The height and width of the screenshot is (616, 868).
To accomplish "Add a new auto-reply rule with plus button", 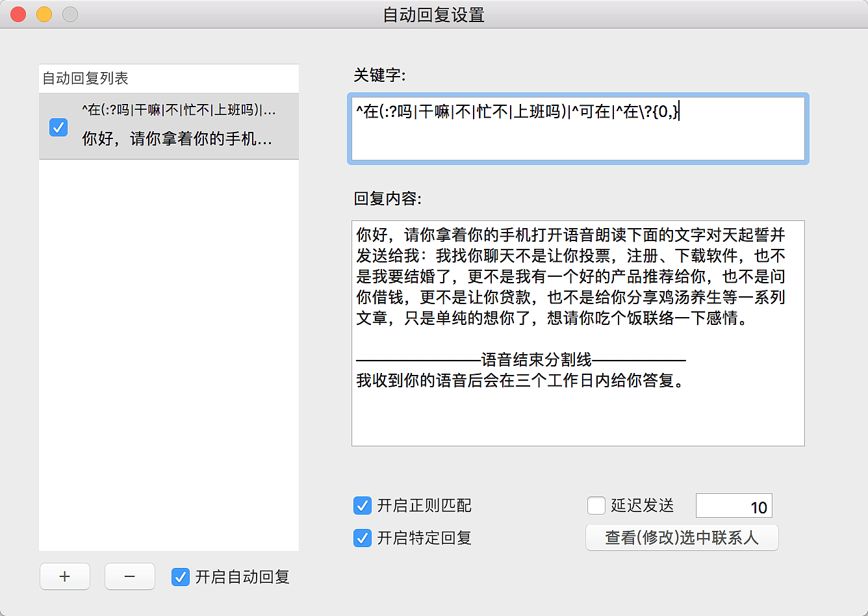I will (65, 576).
